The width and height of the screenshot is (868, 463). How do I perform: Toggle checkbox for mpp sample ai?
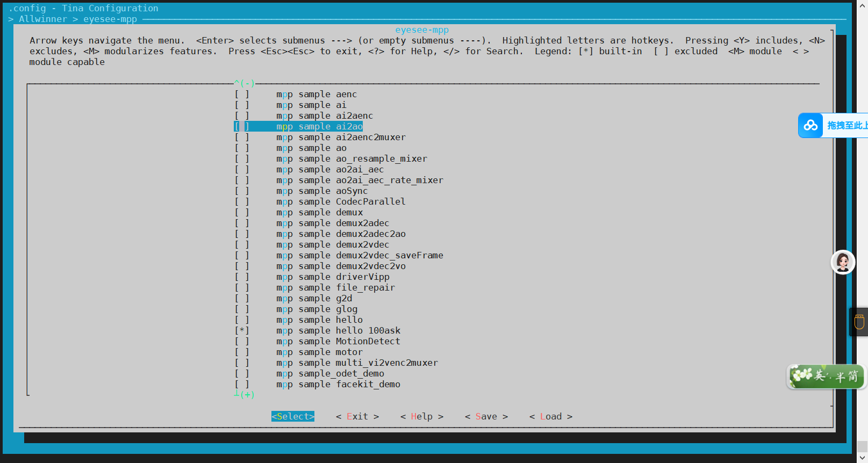(x=242, y=105)
